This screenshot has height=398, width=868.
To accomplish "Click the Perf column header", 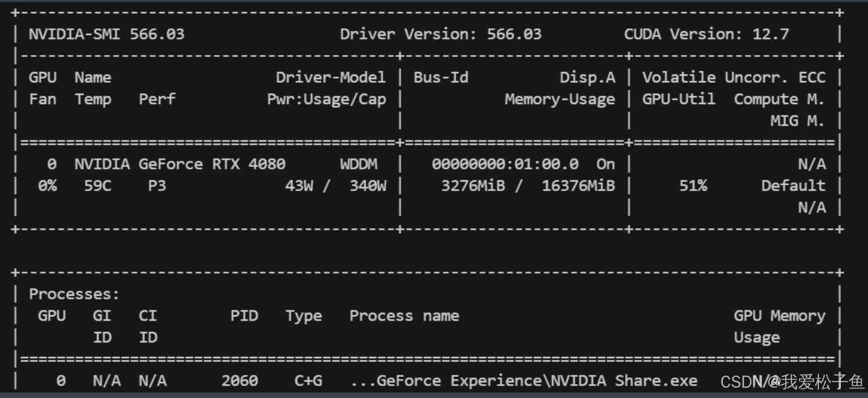I will tap(157, 99).
